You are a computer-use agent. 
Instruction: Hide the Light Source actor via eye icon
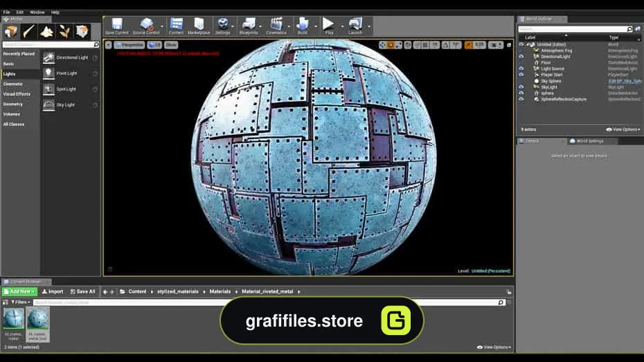click(x=521, y=69)
